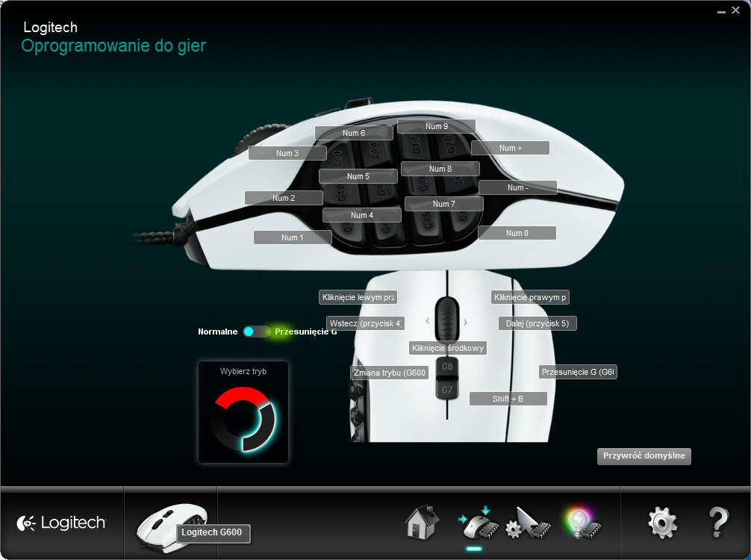Select the red segment in mode ring

[240, 398]
